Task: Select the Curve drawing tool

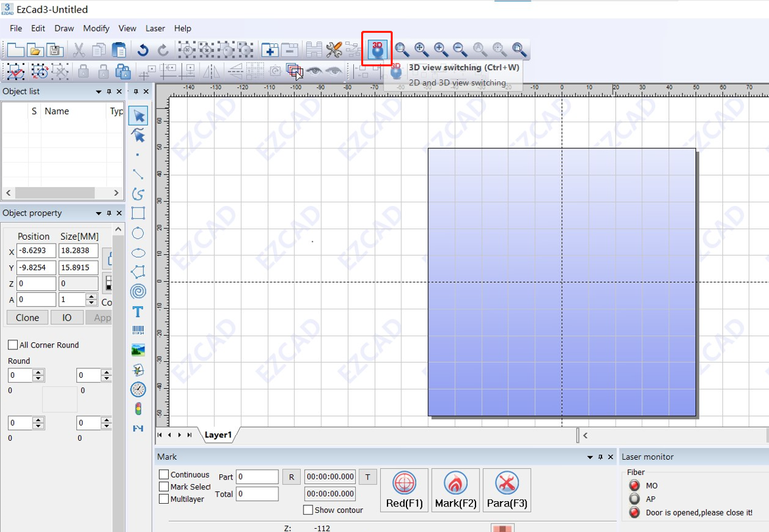Action: [139, 194]
